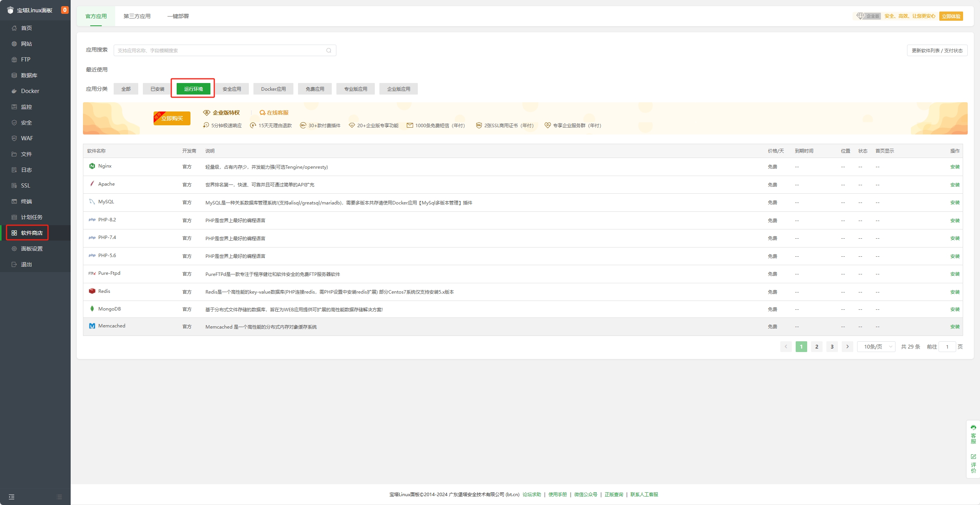The image size is (980, 505).
Task: Click the notification badge showing 0
Action: pos(65,10)
